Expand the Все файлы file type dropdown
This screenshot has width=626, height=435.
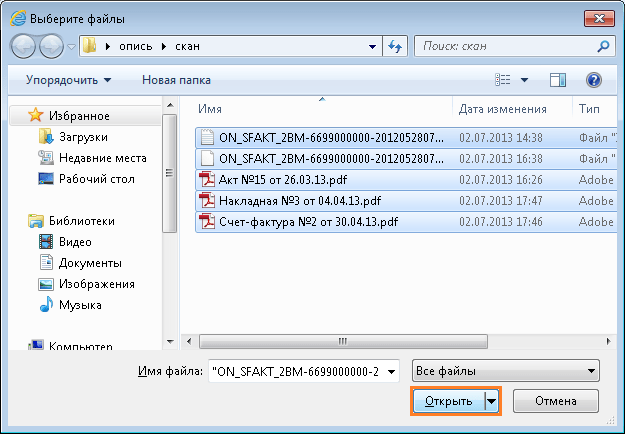click(x=509, y=371)
